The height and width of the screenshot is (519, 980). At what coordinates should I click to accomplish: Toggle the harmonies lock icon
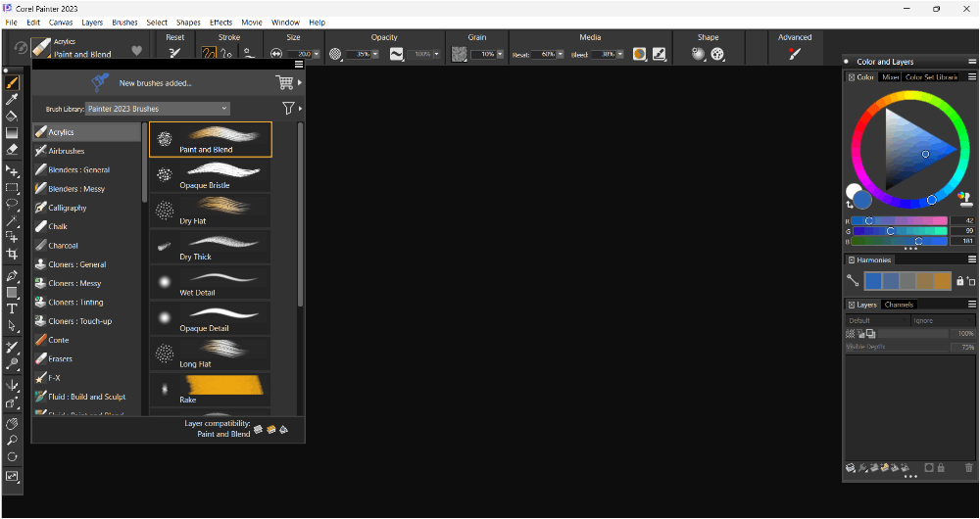960,281
